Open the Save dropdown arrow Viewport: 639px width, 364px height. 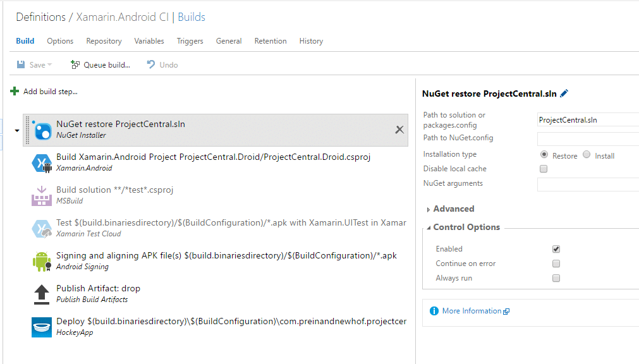tap(50, 65)
